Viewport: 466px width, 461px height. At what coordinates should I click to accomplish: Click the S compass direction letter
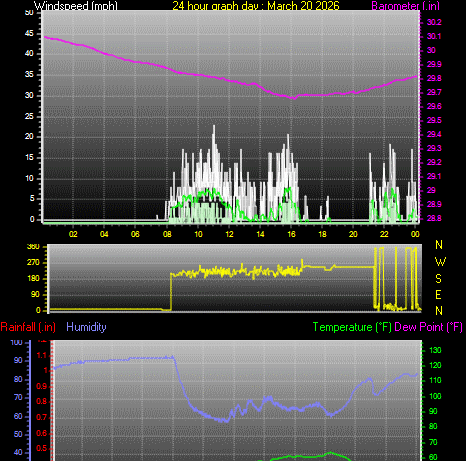[x=439, y=279]
